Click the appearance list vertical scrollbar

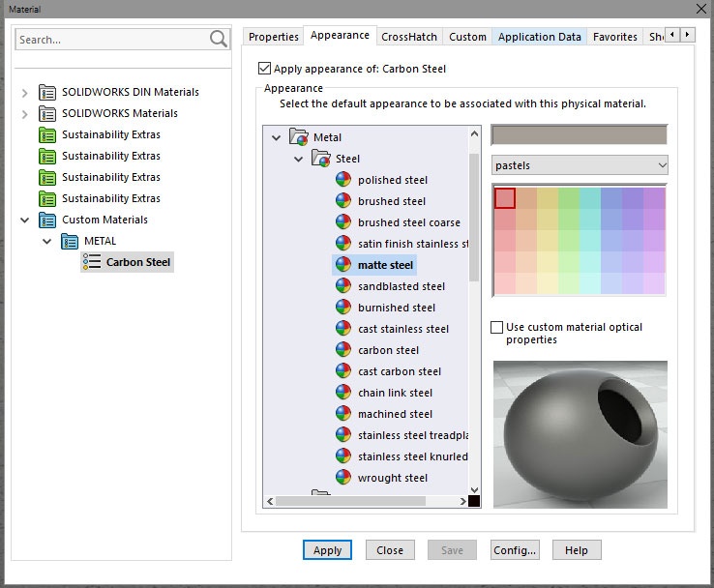coord(473,218)
